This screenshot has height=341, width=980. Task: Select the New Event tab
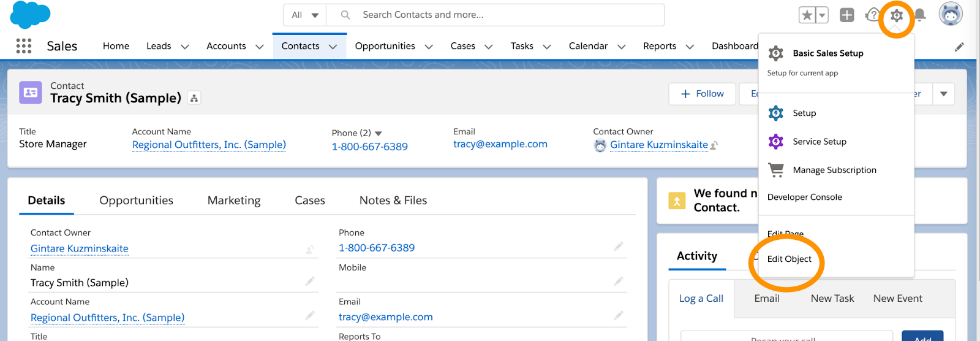(898, 299)
